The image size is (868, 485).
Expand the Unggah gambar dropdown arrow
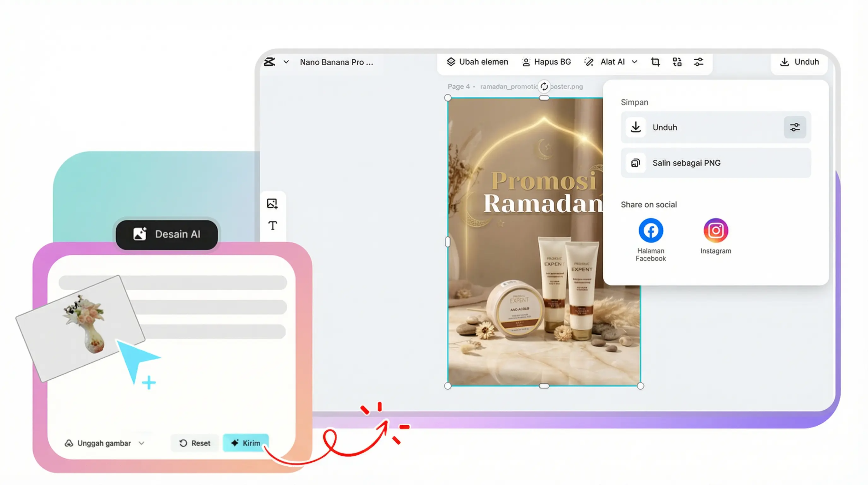142,443
